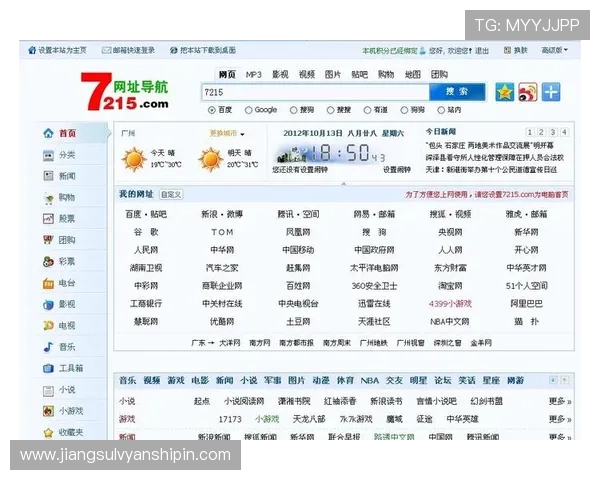The width and height of the screenshot is (600, 480).
Task: Select the 有道 search engine radio
Action: click(x=367, y=110)
